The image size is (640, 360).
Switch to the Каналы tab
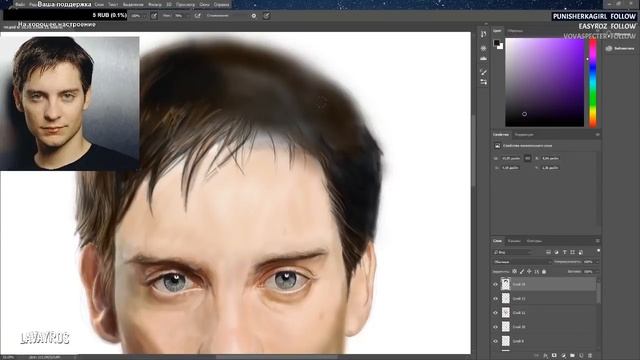pos(514,241)
